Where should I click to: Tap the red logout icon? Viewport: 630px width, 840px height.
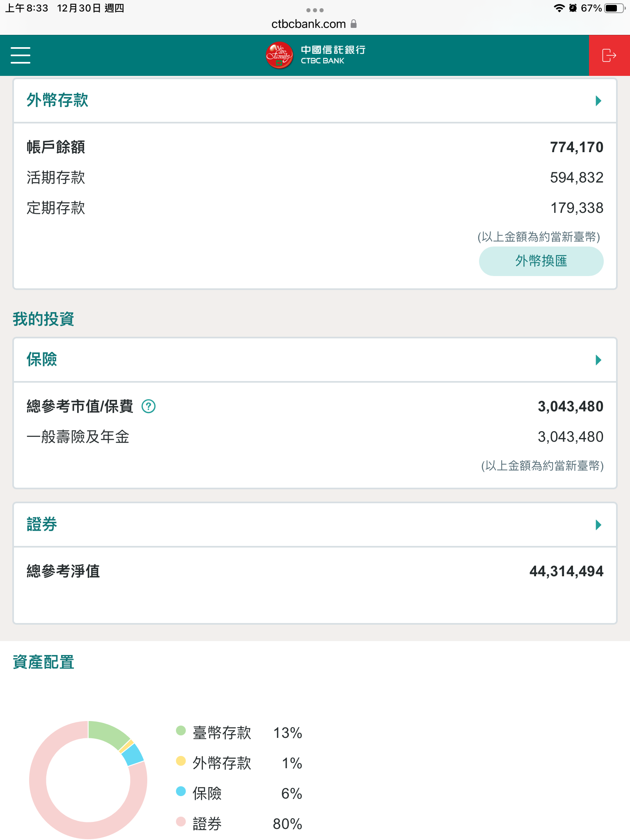pyautogui.click(x=609, y=55)
